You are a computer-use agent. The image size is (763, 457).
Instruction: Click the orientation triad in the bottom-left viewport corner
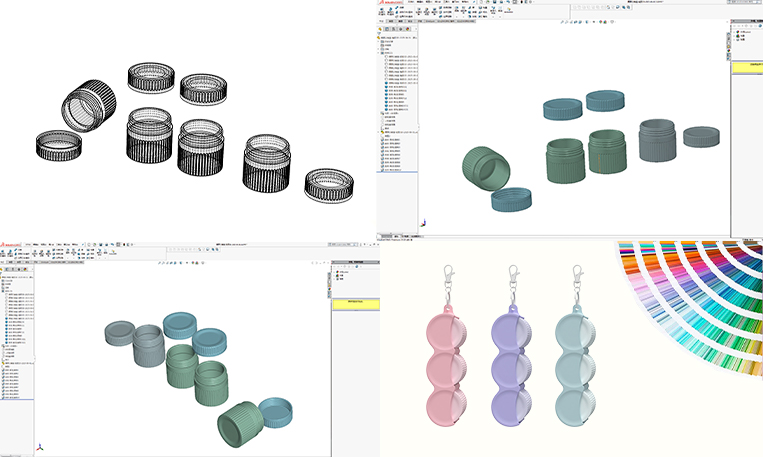[x=40, y=446]
